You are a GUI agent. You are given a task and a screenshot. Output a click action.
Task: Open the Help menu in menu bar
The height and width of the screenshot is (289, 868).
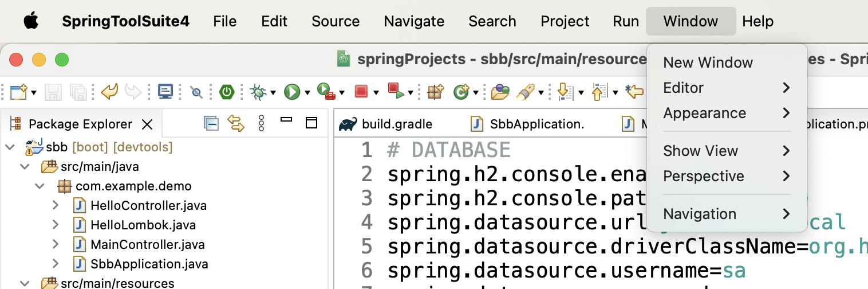(x=757, y=21)
